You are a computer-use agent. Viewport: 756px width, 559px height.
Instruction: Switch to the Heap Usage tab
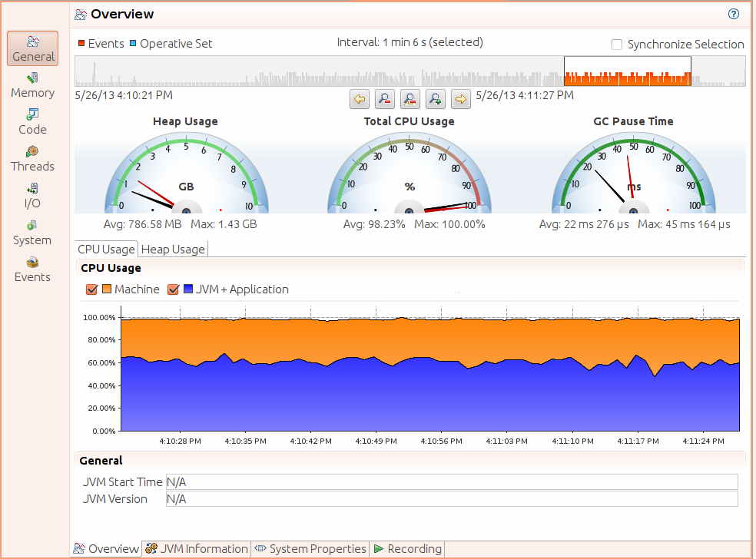(173, 249)
